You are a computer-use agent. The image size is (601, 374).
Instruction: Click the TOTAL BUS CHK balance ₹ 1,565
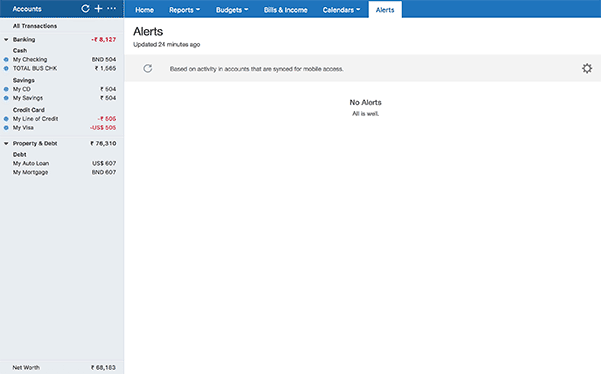click(x=105, y=69)
